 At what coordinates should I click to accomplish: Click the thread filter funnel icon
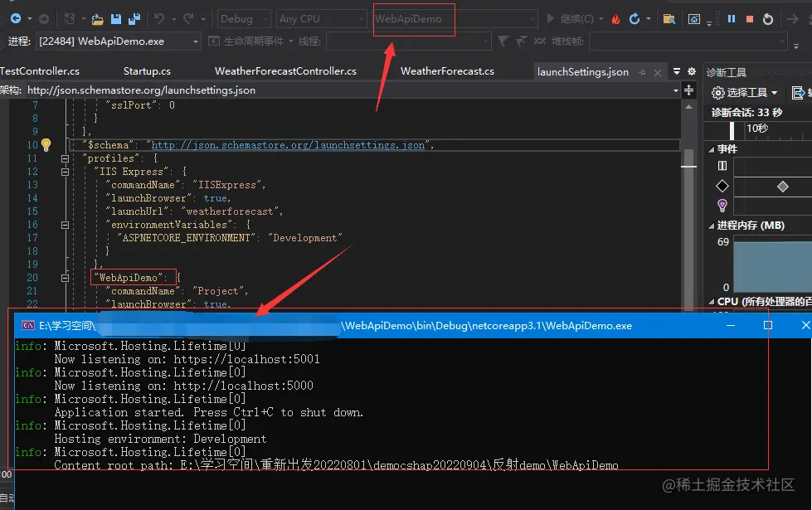point(503,41)
